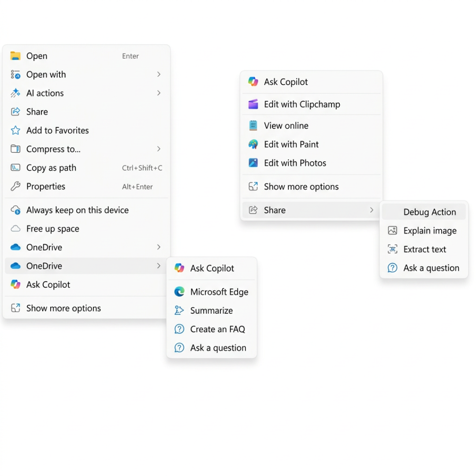Click the Paint palette icon
Viewport: 476px width, 476px height.
253,144
